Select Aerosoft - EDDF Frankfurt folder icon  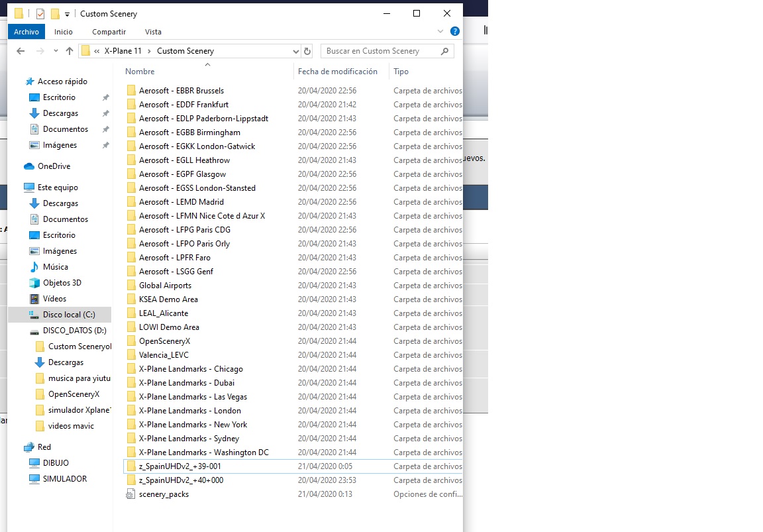(131, 105)
